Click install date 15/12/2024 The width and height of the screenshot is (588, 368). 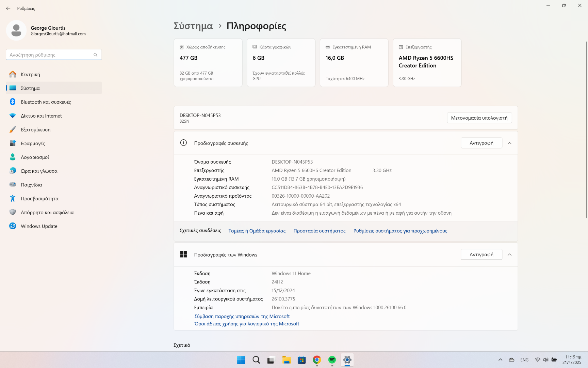point(283,290)
